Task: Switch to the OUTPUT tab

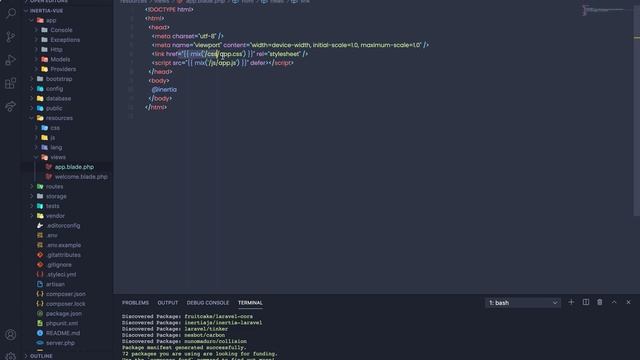Action: click(168, 303)
